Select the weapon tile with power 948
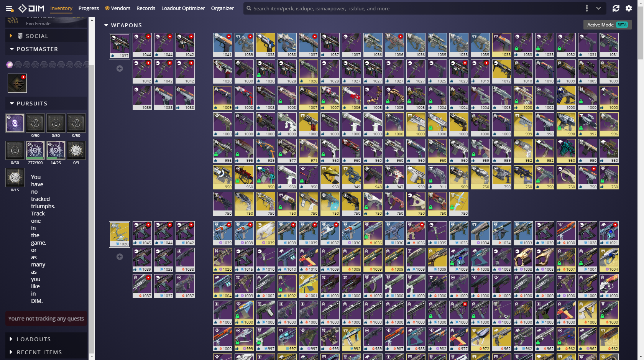Screen dimensions: 644x360 tap(373, 178)
